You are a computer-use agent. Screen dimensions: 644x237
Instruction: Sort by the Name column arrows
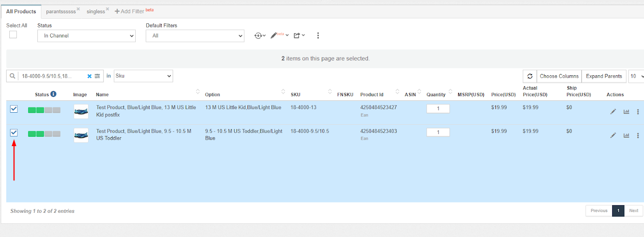click(x=198, y=91)
